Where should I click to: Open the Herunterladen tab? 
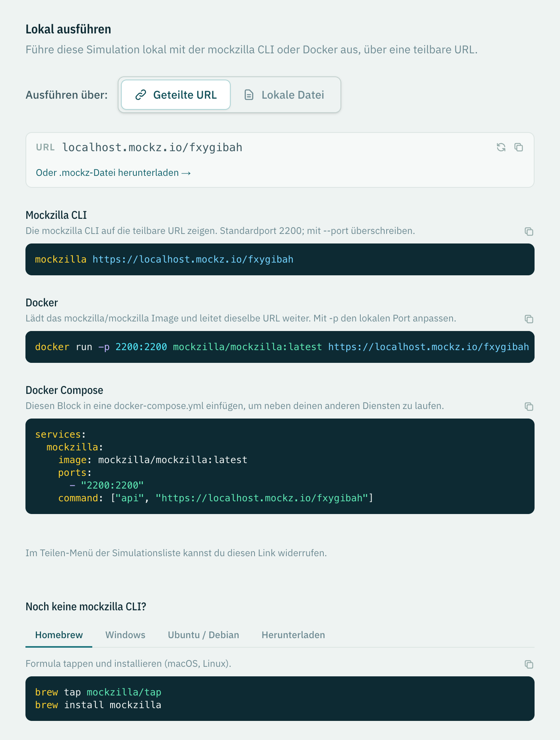pos(293,635)
